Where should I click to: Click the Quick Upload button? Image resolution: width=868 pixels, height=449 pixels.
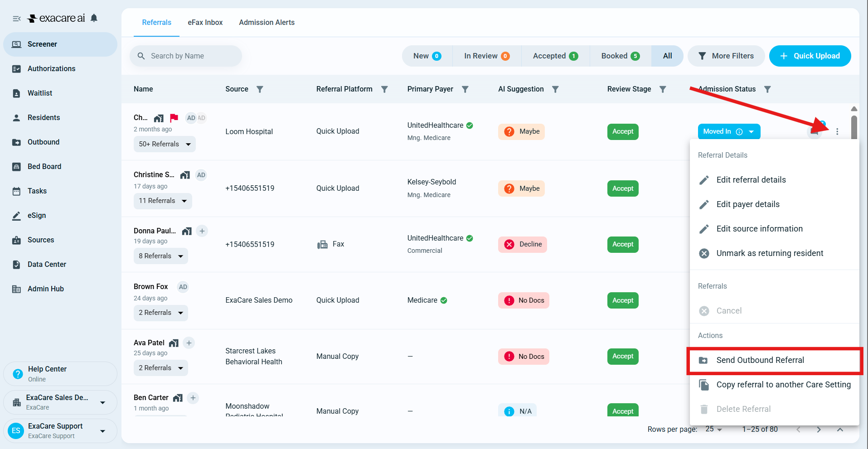point(810,56)
